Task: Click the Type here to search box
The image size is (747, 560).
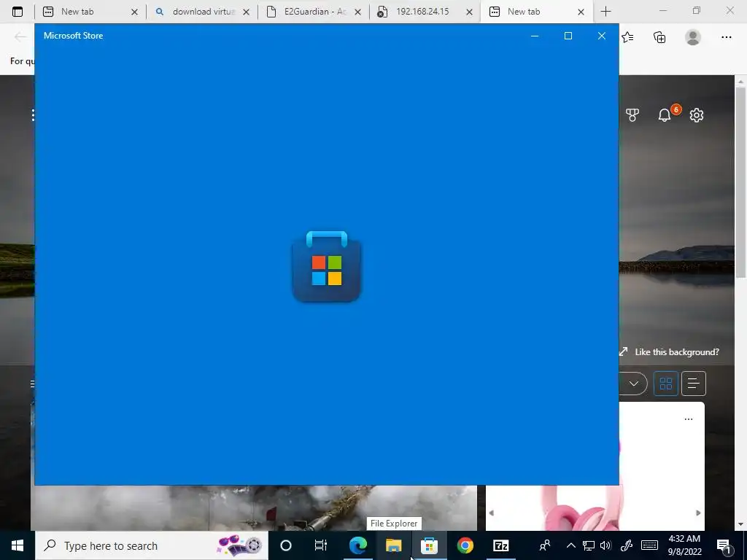Action: pyautogui.click(x=152, y=545)
